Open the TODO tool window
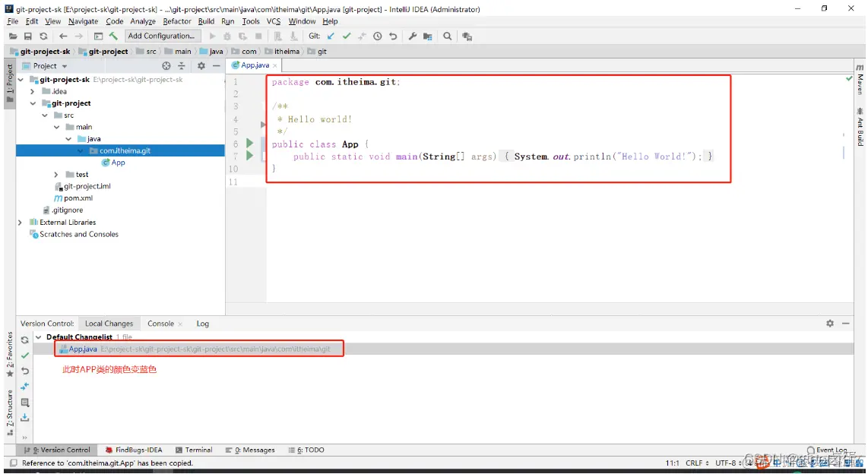This screenshot has width=868, height=474. click(x=306, y=450)
